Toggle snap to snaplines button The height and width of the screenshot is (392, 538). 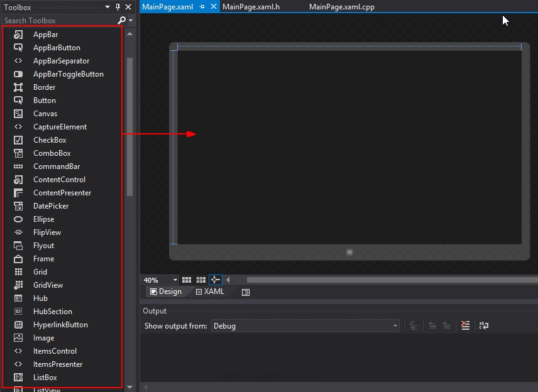pyautogui.click(x=215, y=280)
